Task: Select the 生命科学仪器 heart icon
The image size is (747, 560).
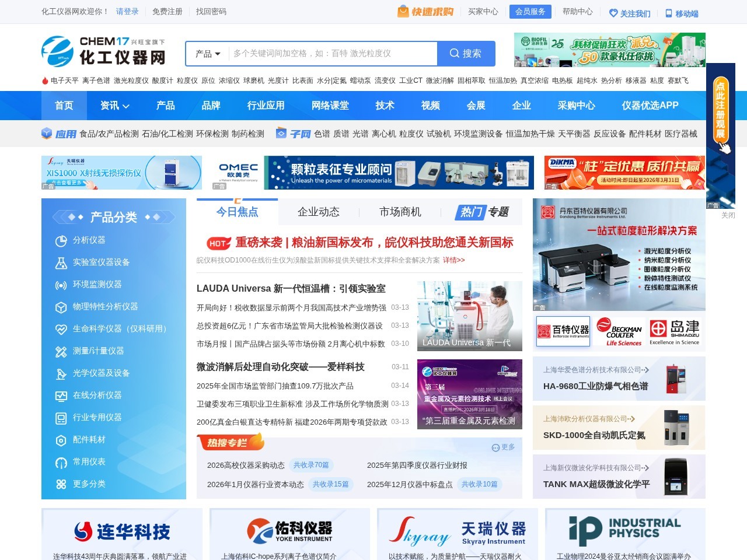Action: click(61, 329)
